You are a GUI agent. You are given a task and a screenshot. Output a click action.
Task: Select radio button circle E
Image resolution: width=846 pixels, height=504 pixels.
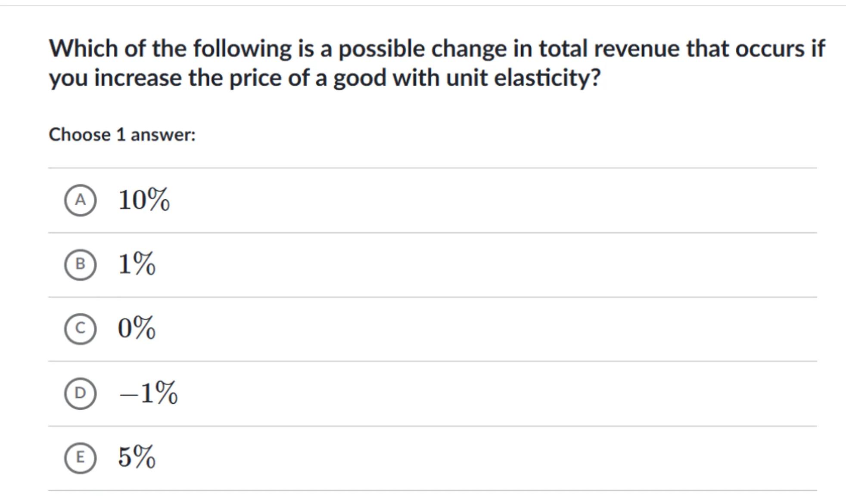pos(80,458)
